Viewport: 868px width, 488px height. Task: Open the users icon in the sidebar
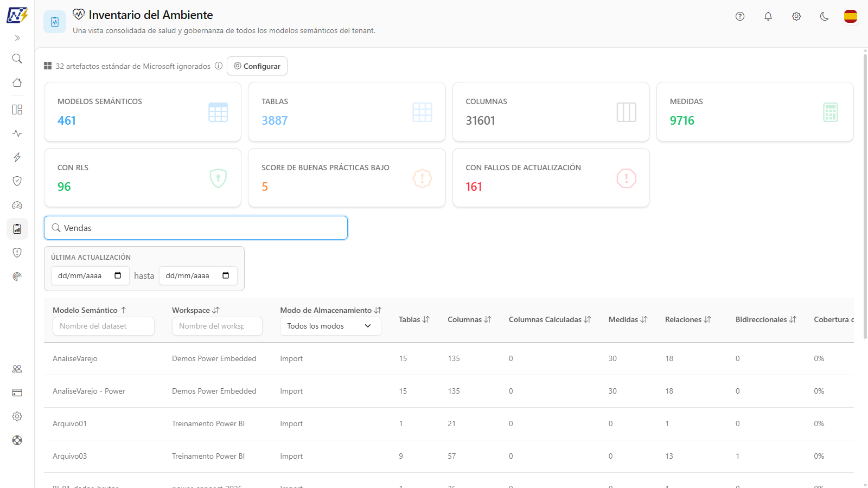(x=17, y=369)
